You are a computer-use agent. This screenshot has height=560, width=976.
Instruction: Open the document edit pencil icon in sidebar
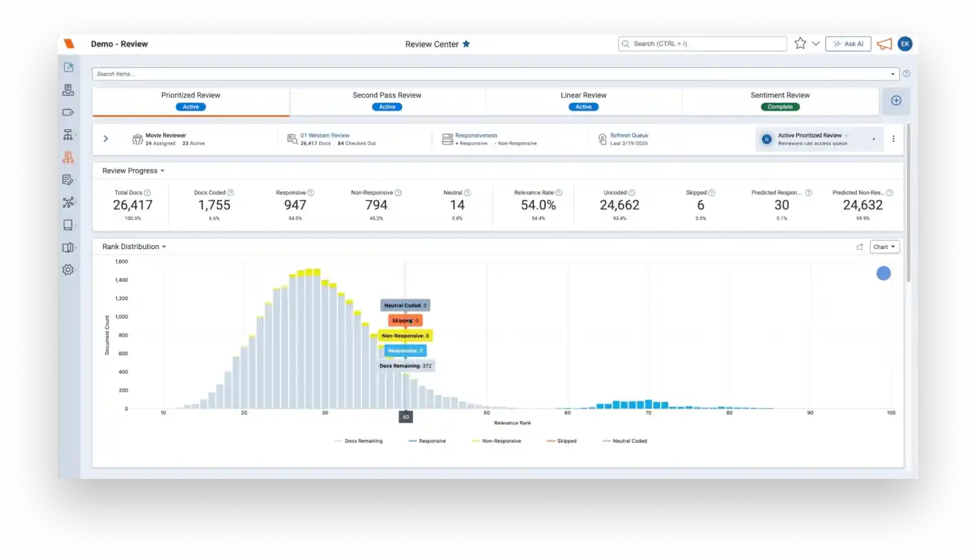click(x=68, y=180)
